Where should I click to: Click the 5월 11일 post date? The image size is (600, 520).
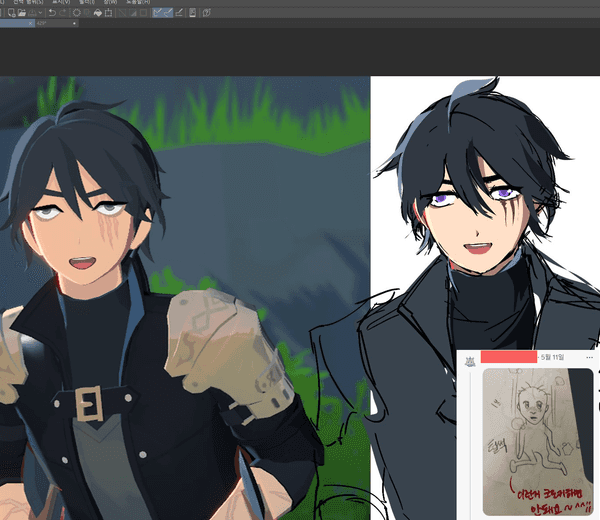[553, 357]
